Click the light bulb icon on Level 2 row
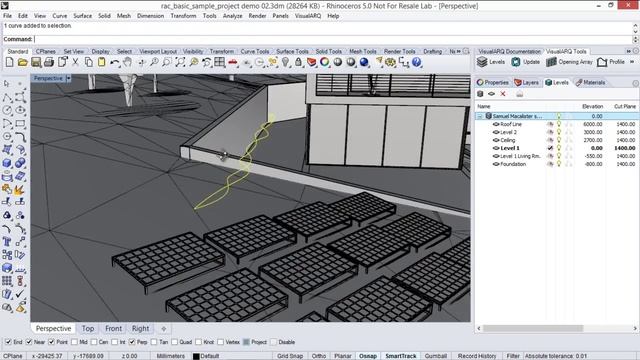Screen dimensions: 640x360 click(x=559, y=132)
